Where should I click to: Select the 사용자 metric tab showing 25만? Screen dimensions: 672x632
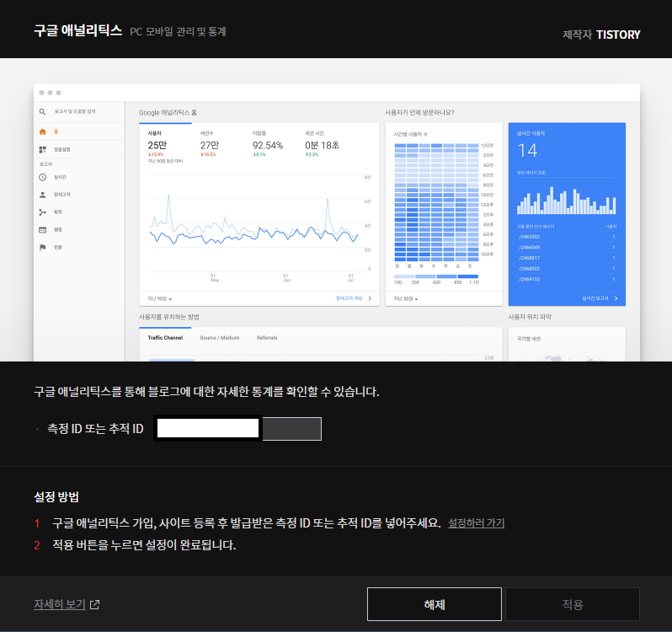coord(165,145)
